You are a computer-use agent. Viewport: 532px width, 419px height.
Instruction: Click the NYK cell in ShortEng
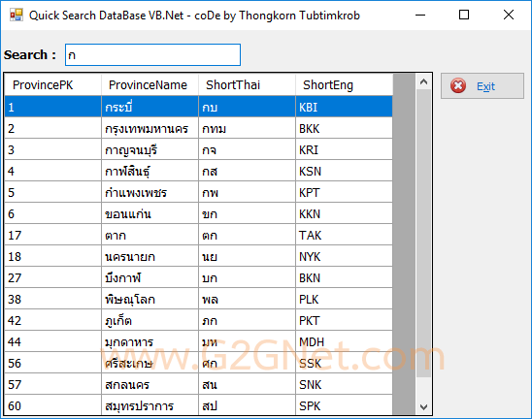coord(344,257)
